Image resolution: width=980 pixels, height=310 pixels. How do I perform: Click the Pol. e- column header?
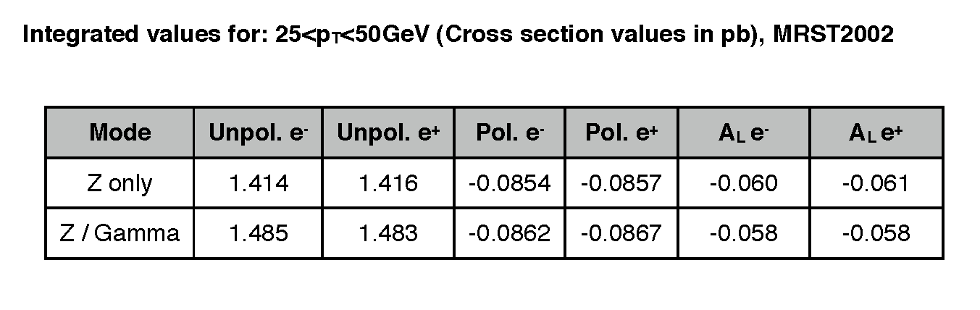(x=511, y=133)
